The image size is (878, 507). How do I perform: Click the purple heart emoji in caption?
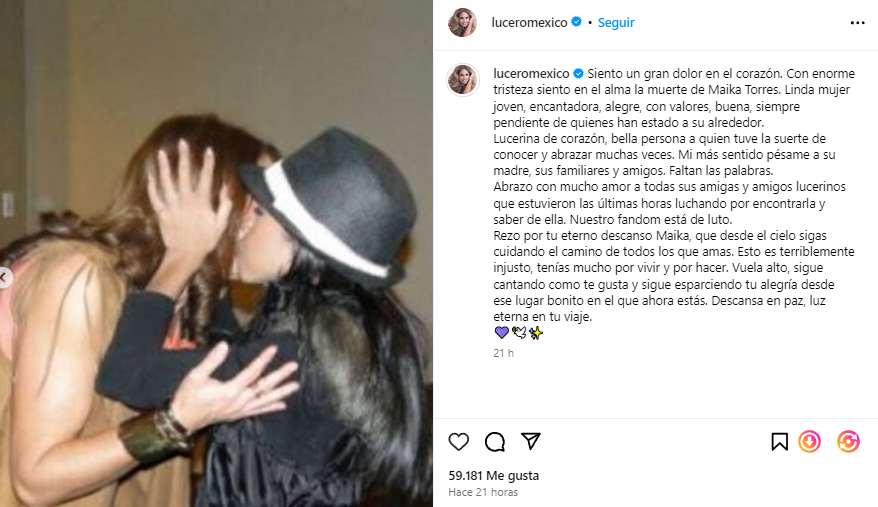tap(501, 333)
